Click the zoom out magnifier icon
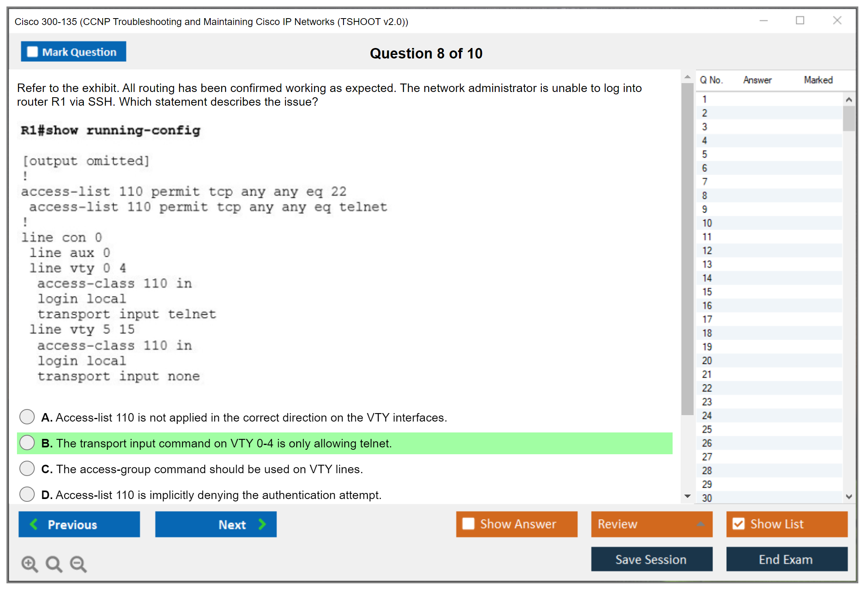The height and width of the screenshot is (593, 868). (x=78, y=564)
